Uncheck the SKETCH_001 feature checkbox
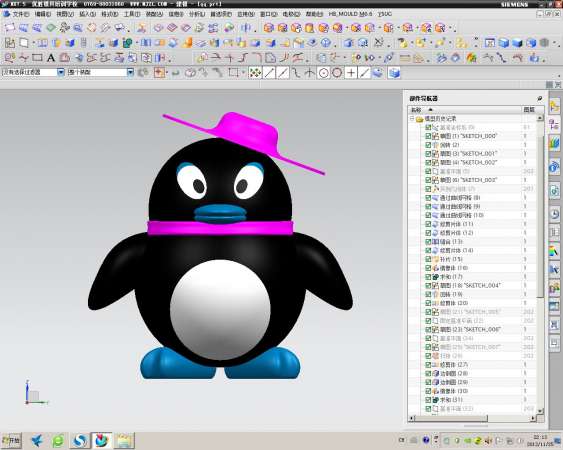The width and height of the screenshot is (563, 450). click(428, 154)
